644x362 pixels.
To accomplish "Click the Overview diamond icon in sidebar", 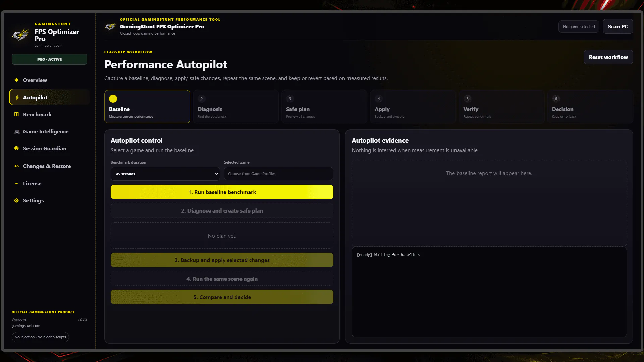I will pyautogui.click(x=16, y=80).
